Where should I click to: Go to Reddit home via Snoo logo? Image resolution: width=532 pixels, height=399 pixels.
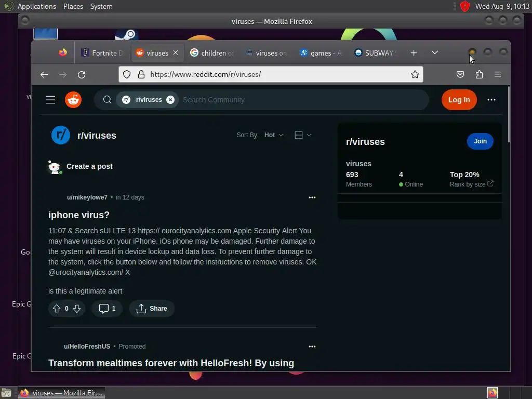(x=73, y=100)
